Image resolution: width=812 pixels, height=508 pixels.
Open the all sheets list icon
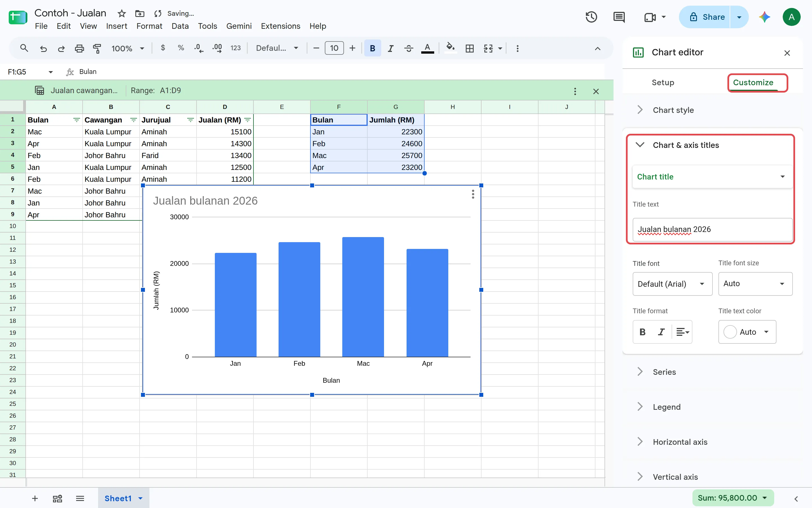[x=80, y=498]
